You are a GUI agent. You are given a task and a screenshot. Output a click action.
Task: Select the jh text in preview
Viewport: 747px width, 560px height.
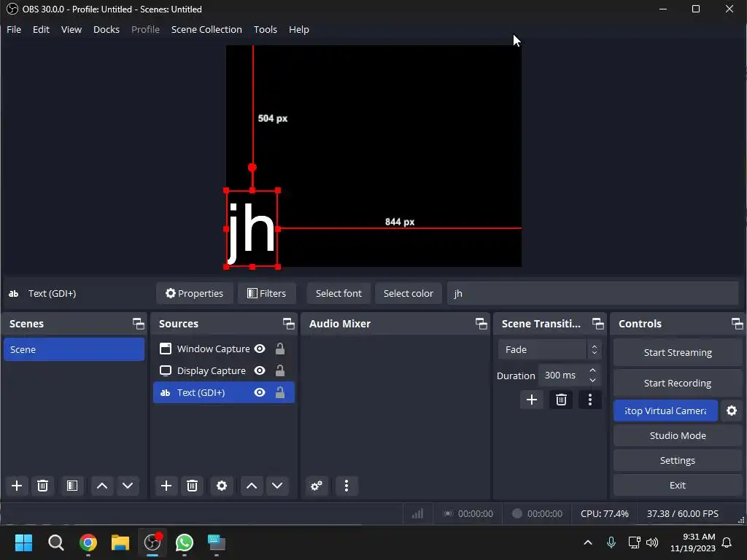(252, 228)
